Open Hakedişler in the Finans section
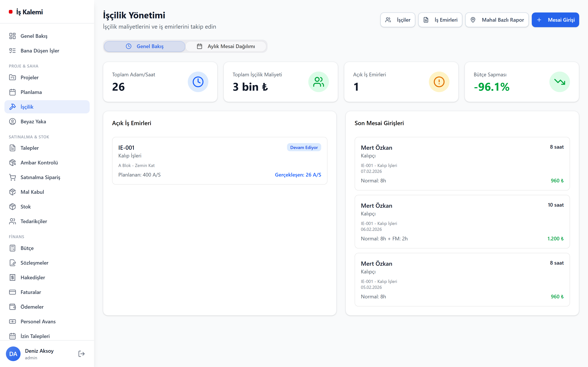 (47, 277)
